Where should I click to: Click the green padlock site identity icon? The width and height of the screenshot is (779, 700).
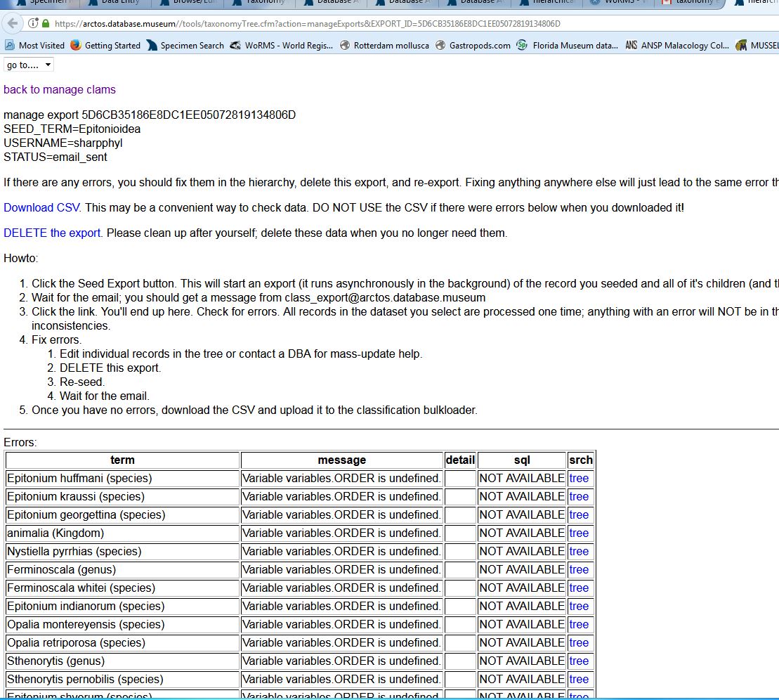44,22
